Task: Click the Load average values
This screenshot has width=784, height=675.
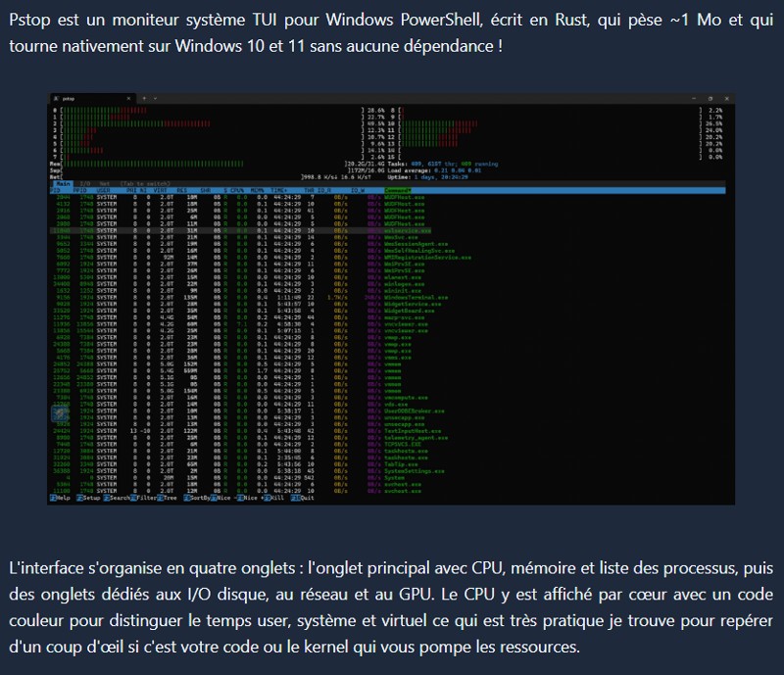Action: pyautogui.click(x=458, y=170)
